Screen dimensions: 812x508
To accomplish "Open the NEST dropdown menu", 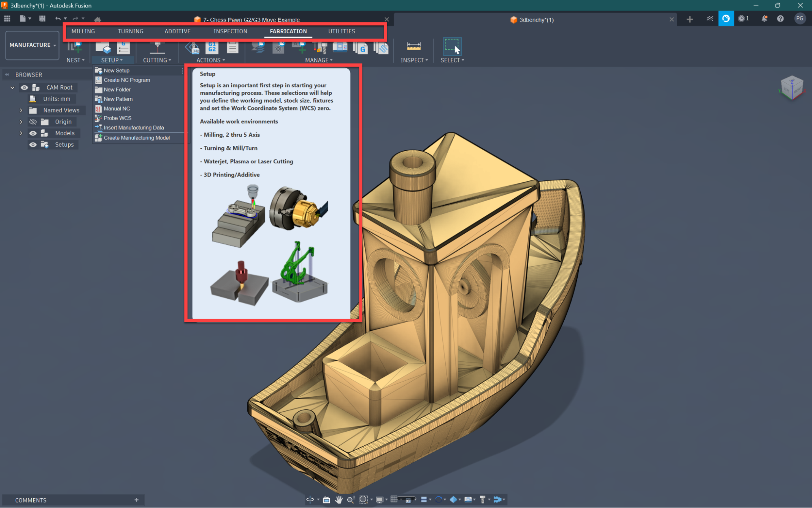I will click(x=76, y=60).
